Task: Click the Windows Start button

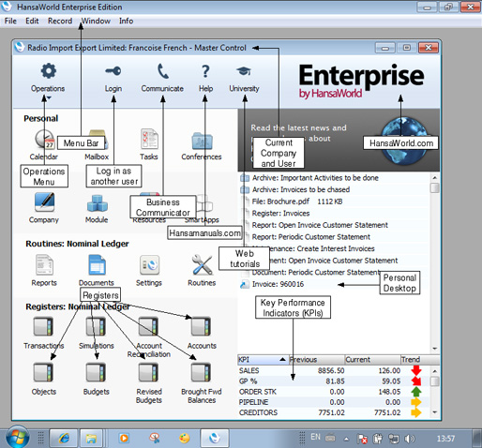Action: tap(18, 438)
